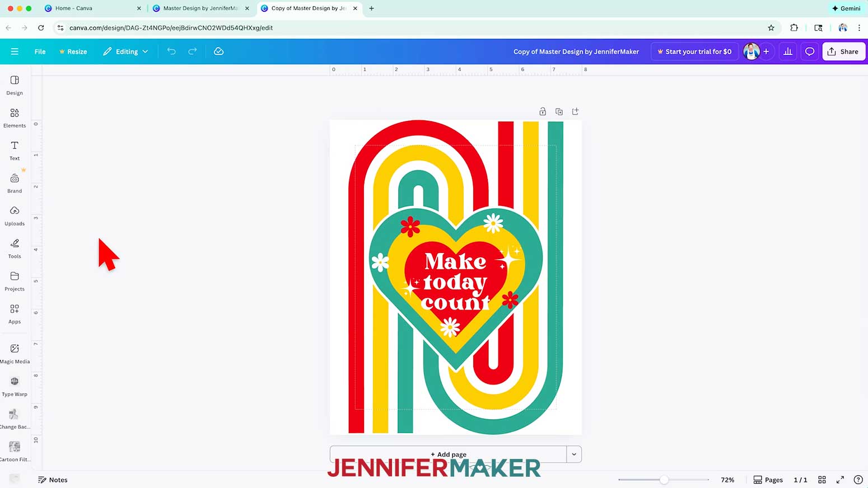The image size is (868, 488).
Task: Click the design title text
Action: [576, 51]
